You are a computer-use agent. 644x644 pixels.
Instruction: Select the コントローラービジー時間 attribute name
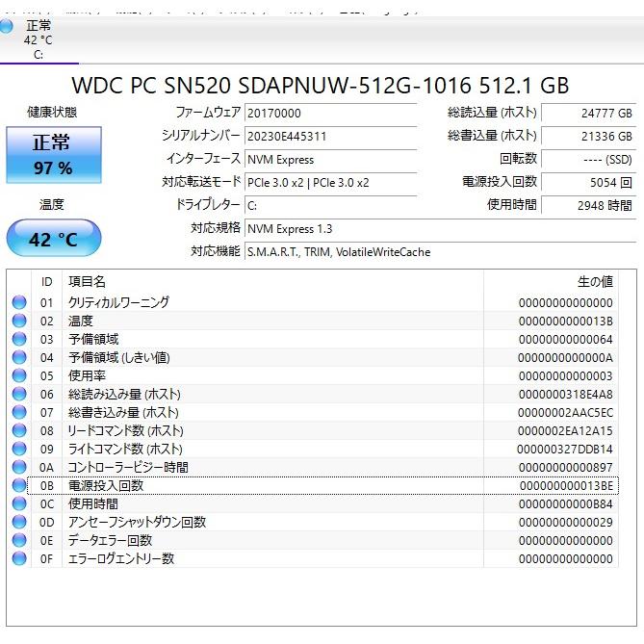coord(128,468)
